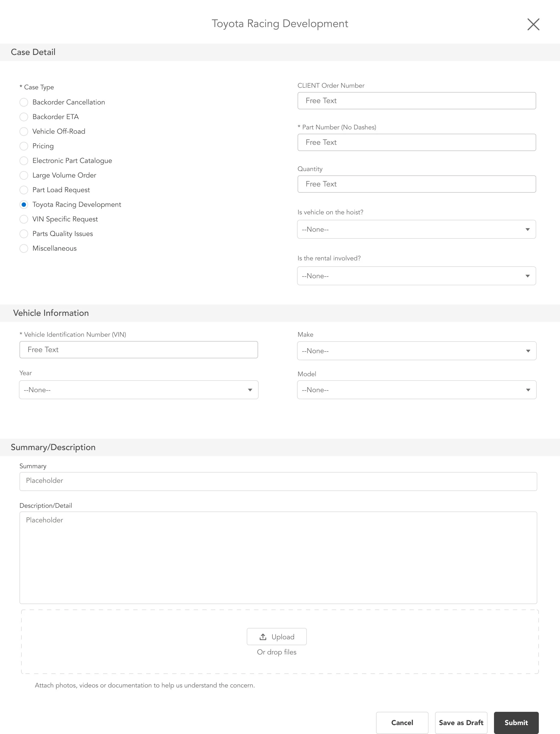This screenshot has width=560, height=734.
Task: Close the Toyota Racing Development dialog
Action: 533,24
